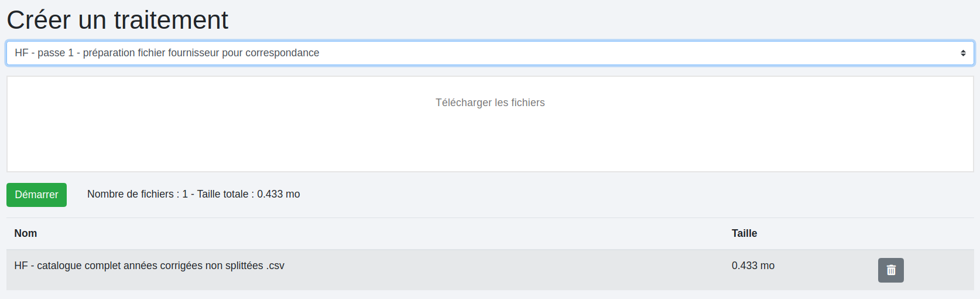Click the 0.433 mo size cell in file row

click(753, 266)
